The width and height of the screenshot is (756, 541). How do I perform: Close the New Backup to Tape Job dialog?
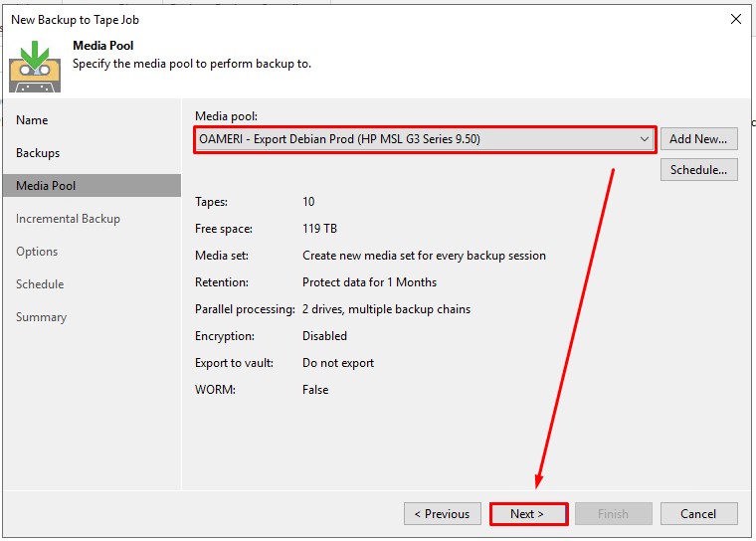coord(736,19)
